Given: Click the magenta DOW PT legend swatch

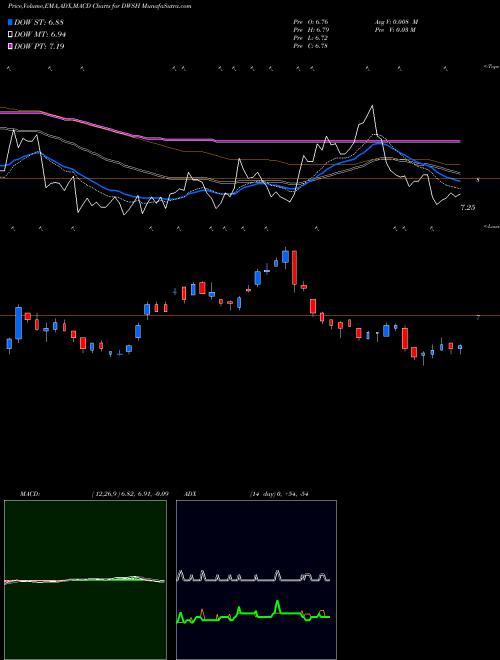Looking at the screenshot, I should 10,47.
